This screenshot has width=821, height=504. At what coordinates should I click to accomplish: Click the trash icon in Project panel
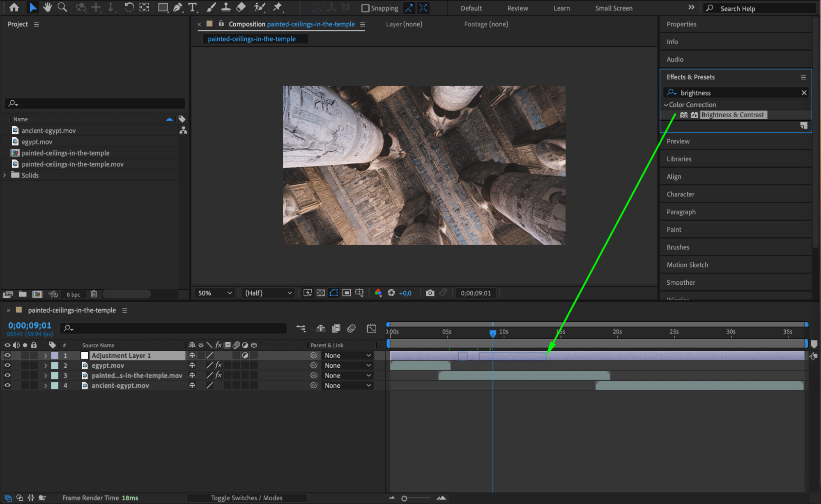tap(94, 294)
